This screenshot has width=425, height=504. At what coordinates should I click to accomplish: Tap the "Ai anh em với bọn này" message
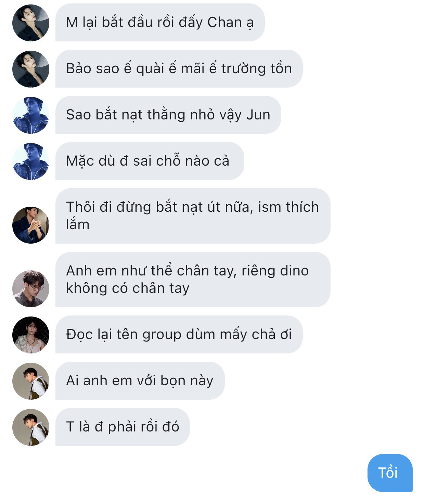[140, 381]
